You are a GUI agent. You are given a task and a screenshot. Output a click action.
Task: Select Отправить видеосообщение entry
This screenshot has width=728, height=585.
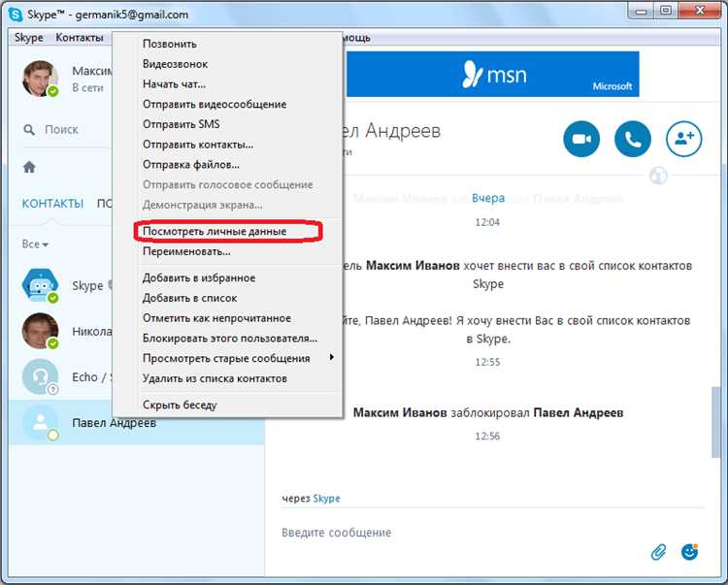[215, 105]
